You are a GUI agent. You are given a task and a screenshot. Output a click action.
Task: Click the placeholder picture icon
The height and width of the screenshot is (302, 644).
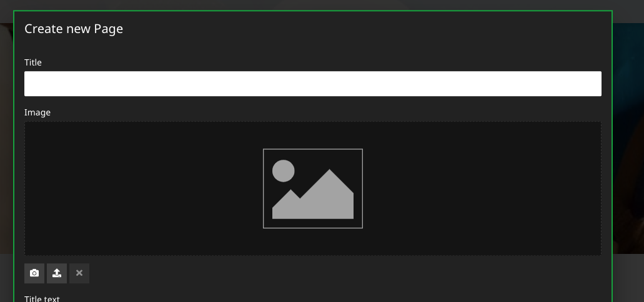(x=313, y=188)
